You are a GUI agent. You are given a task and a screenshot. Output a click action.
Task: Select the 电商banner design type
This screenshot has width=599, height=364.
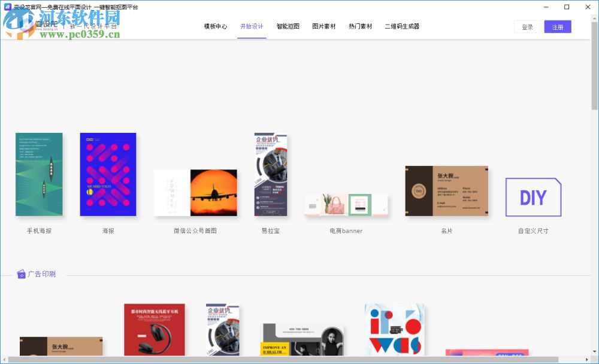(x=345, y=204)
